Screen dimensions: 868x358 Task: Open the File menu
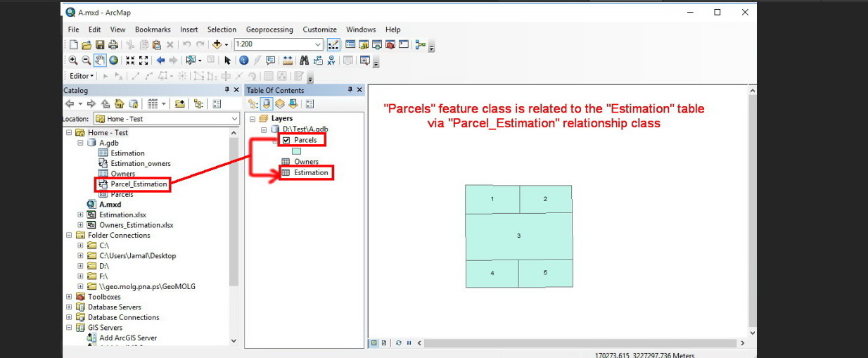73,30
